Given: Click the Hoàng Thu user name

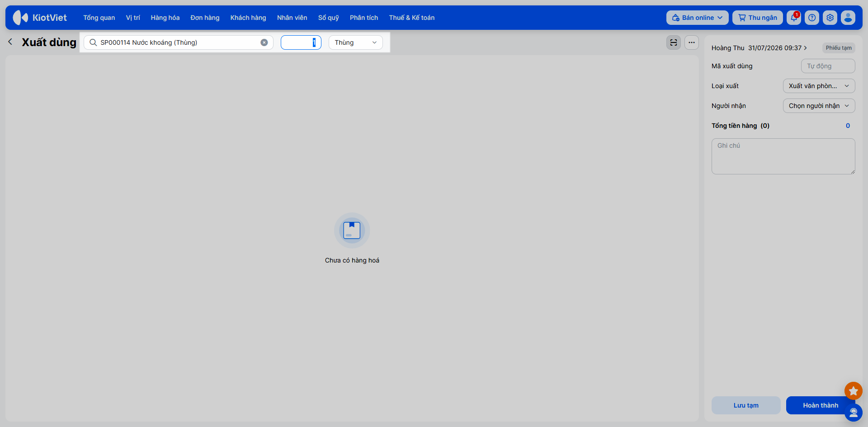Looking at the screenshot, I should pos(728,48).
